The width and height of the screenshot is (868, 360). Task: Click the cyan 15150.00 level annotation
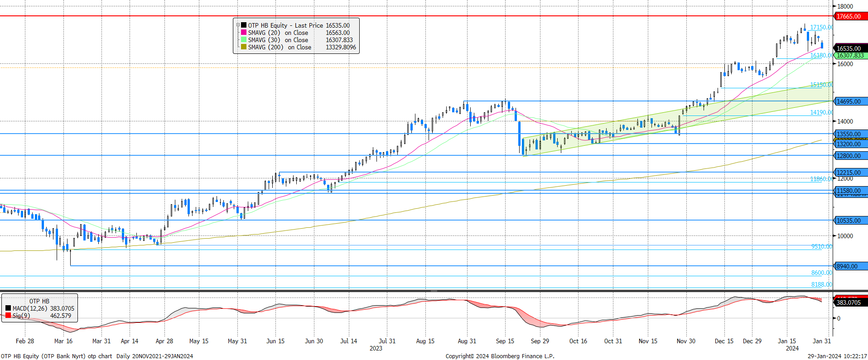821,85
